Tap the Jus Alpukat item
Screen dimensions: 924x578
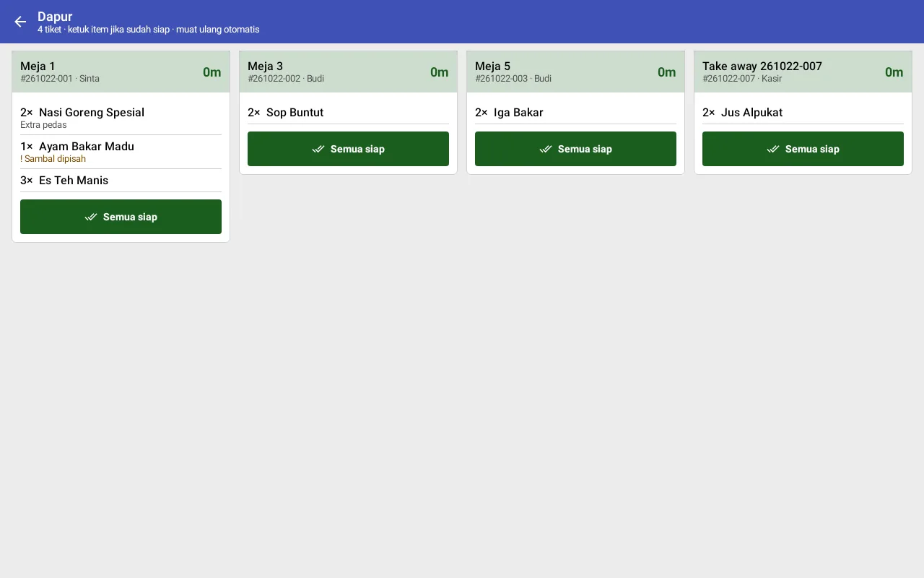tap(803, 113)
